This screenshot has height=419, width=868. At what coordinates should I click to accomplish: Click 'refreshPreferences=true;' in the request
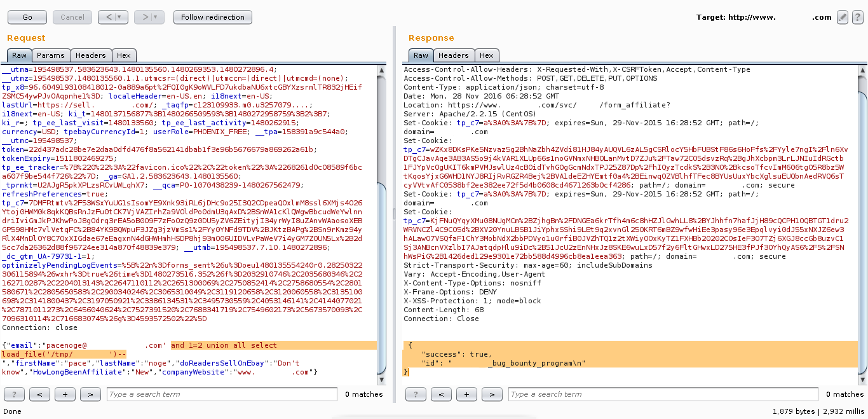tap(55, 194)
